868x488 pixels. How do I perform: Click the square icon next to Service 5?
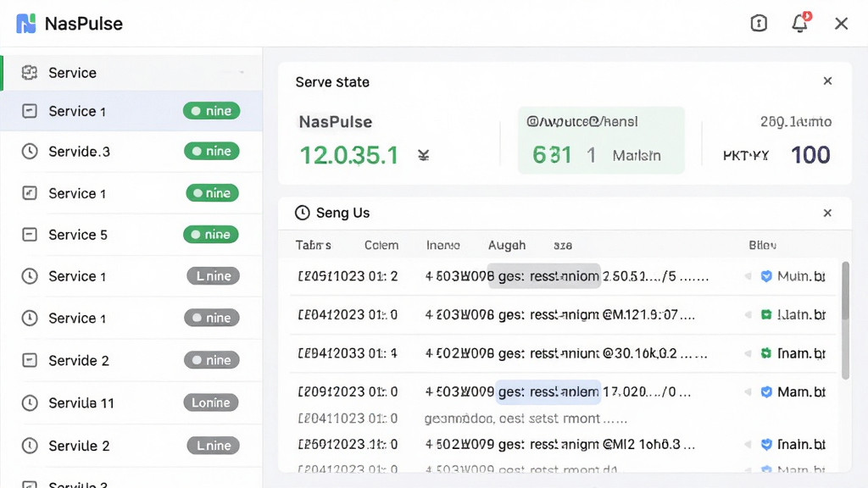pyautogui.click(x=30, y=235)
